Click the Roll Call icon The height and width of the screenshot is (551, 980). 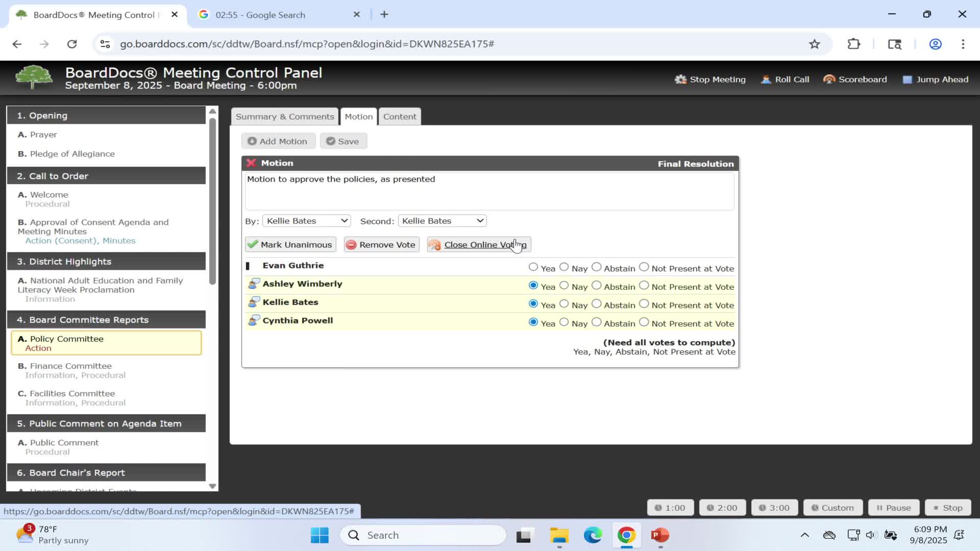tap(766, 80)
